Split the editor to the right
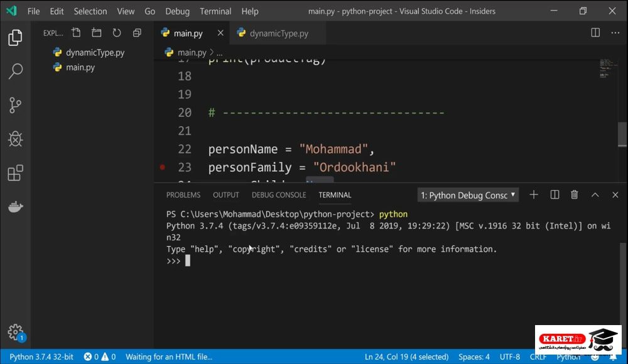The image size is (628, 364). click(x=595, y=33)
